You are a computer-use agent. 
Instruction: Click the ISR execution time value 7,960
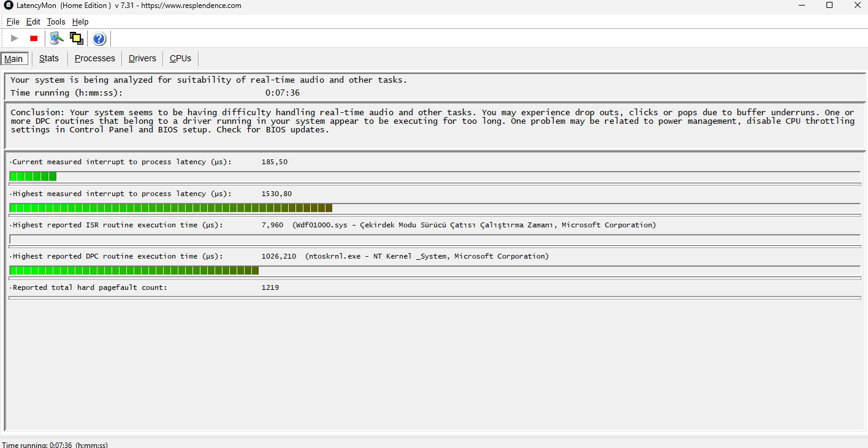(x=272, y=225)
